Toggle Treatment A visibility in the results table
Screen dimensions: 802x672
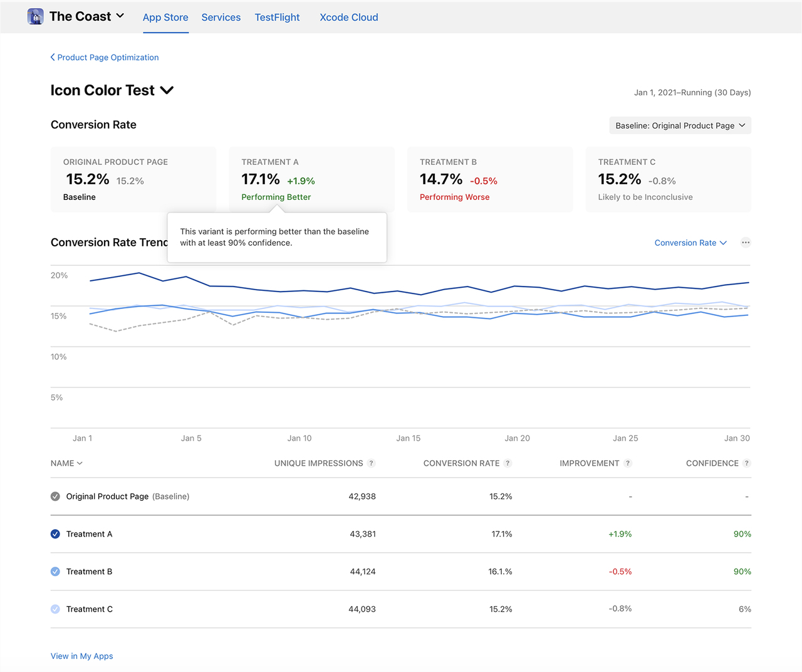55,533
